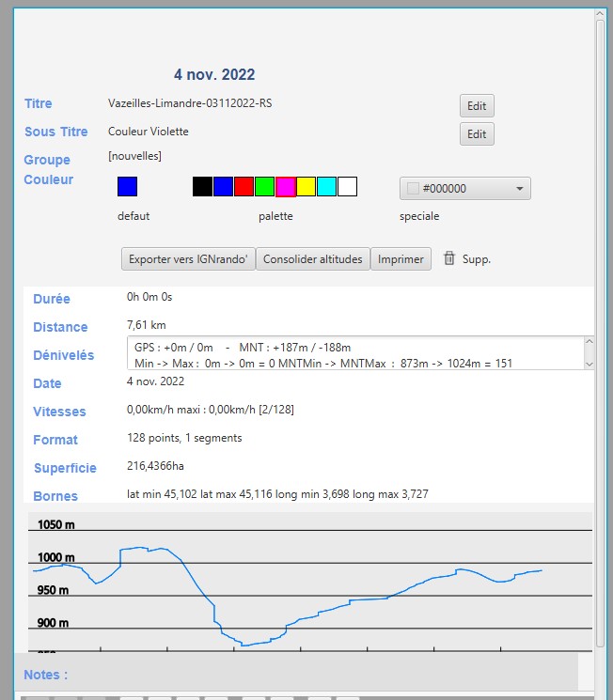Edit the Titre field
613x700 pixels.
[x=477, y=106]
